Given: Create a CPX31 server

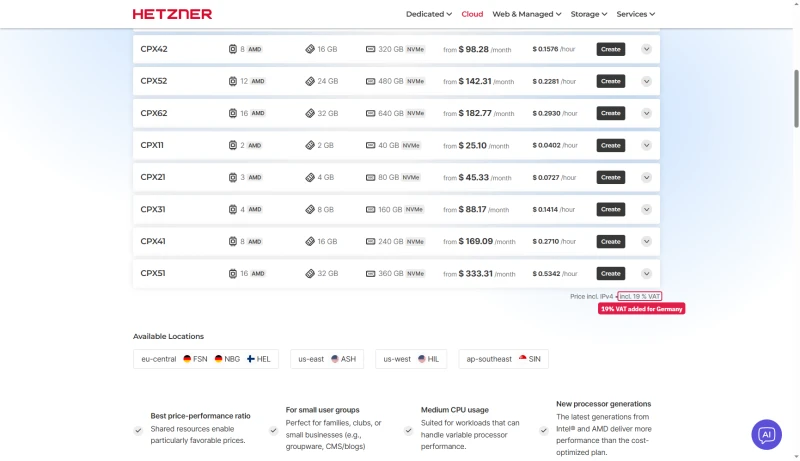Looking at the screenshot, I should point(611,210).
